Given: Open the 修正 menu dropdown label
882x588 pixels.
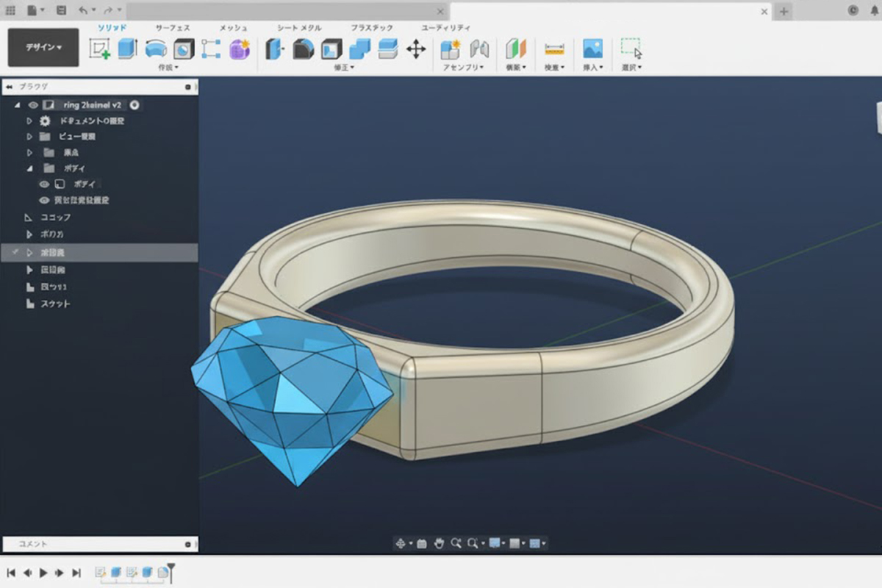Looking at the screenshot, I should pyautogui.click(x=343, y=68).
